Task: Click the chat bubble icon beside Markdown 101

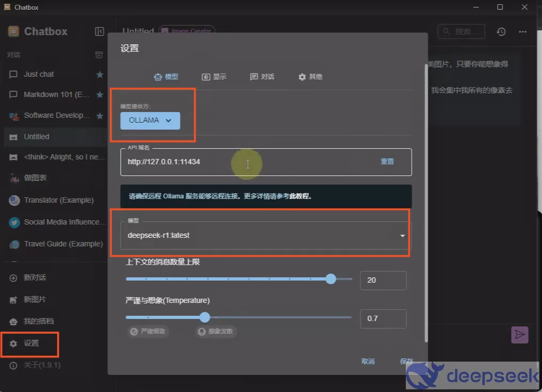Action: [13, 94]
